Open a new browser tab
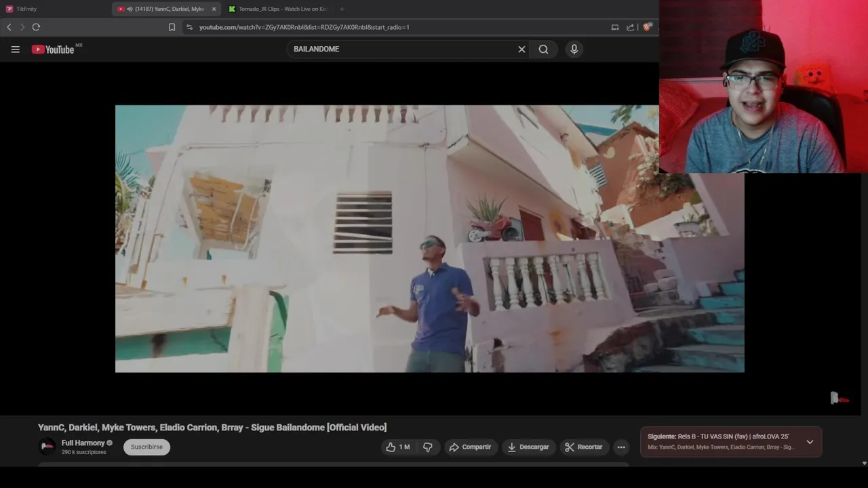Viewport: 868px width, 488px height. click(342, 9)
